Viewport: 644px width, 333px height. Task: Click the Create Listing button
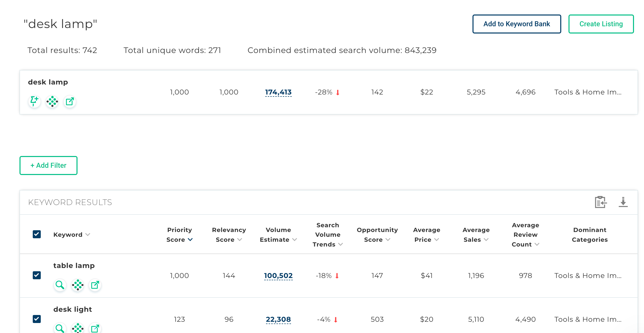tap(601, 24)
